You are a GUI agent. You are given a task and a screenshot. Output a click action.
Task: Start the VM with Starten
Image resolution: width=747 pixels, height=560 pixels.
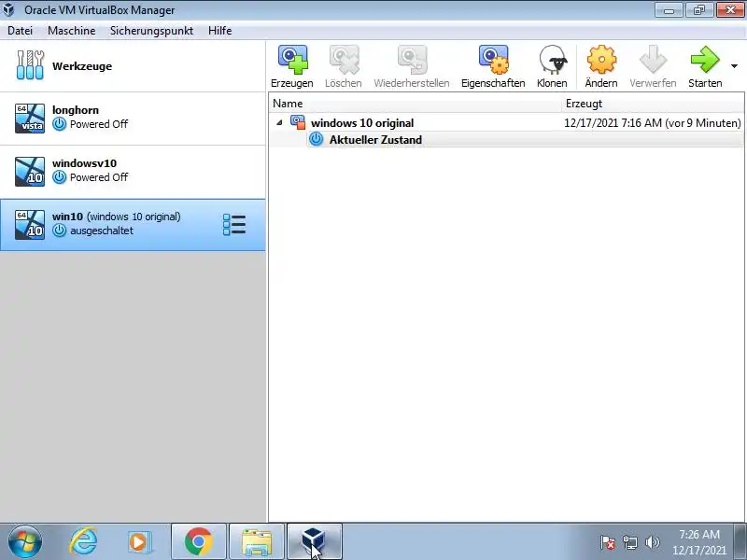[705, 66]
